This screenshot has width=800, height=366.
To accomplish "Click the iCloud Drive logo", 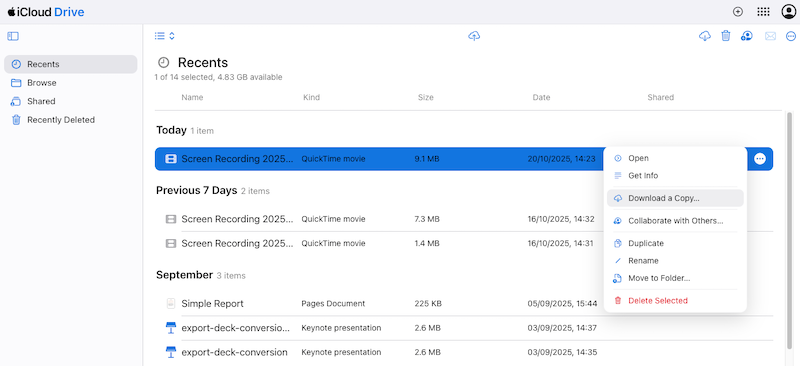I will pyautogui.click(x=46, y=12).
